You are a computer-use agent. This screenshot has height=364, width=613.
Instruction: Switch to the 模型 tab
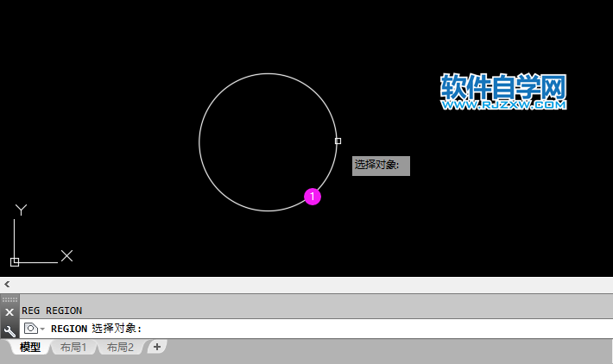tap(30, 347)
